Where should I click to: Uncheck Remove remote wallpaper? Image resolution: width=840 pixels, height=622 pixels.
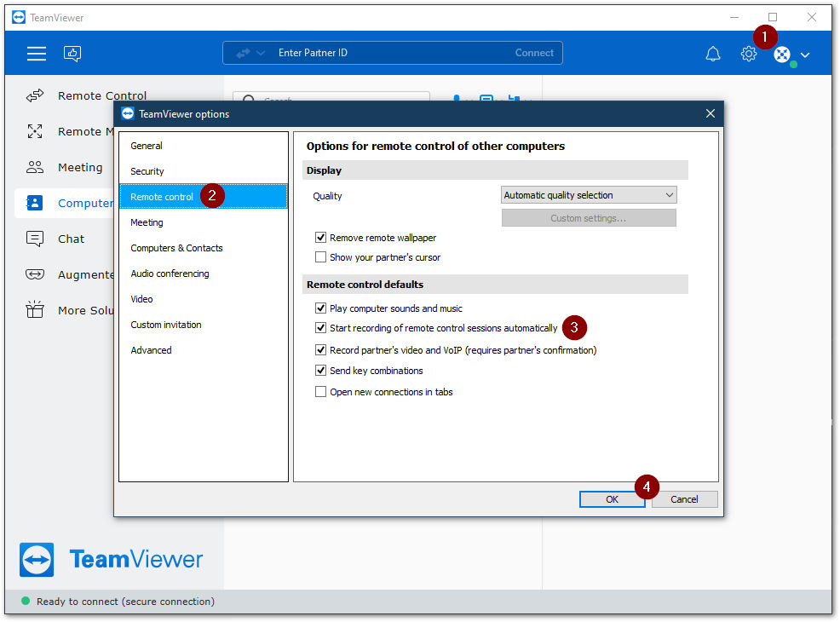click(x=320, y=238)
